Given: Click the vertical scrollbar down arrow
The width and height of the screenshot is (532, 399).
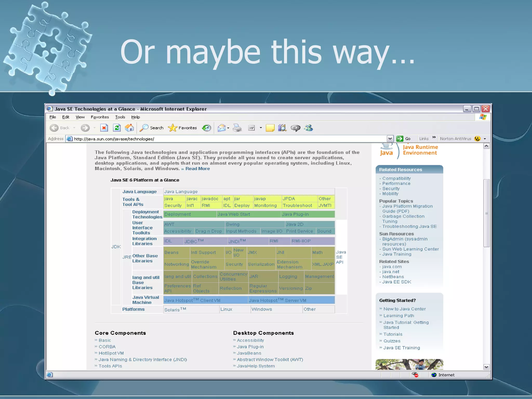Looking at the screenshot, I should [x=486, y=367].
